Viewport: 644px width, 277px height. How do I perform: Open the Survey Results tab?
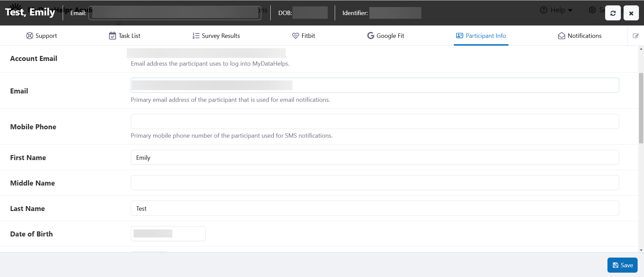tap(216, 36)
